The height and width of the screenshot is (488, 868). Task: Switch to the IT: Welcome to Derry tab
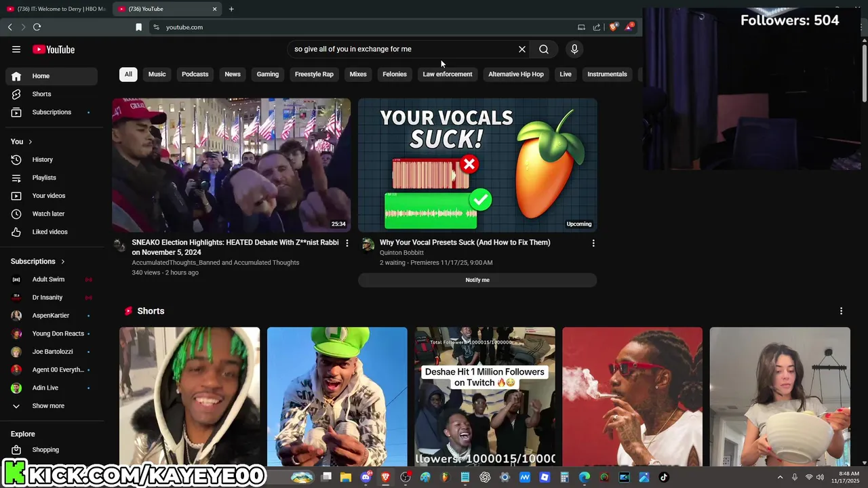pos(56,9)
